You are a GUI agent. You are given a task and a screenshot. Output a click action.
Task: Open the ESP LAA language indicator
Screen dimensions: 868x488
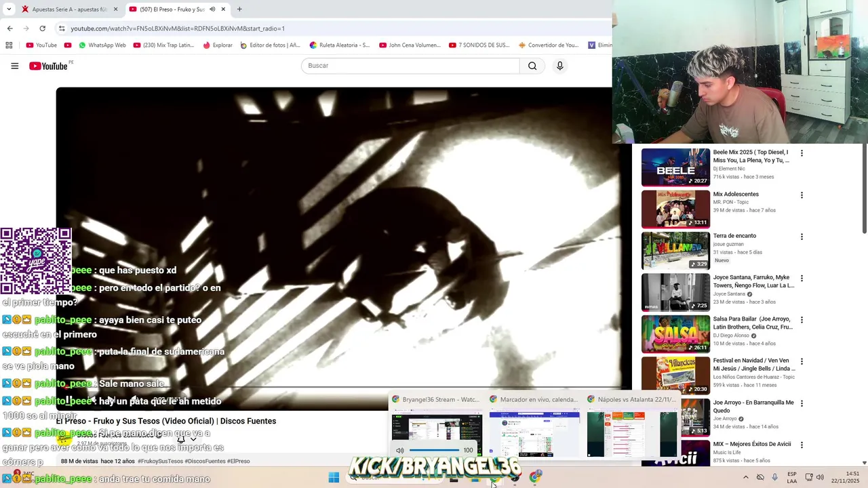pyautogui.click(x=792, y=477)
